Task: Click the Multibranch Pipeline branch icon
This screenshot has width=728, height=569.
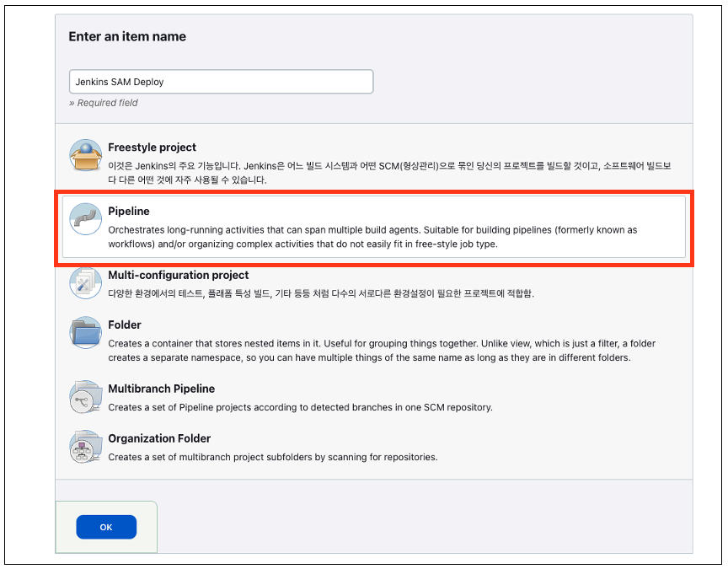Action: pyautogui.click(x=85, y=397)
